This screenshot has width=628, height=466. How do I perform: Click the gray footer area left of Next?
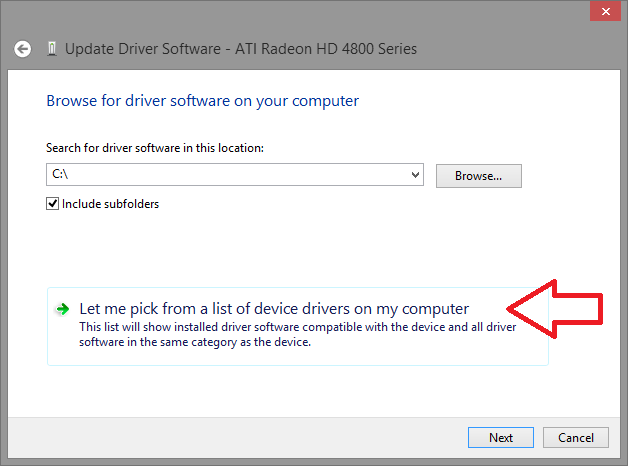[236, 437]
